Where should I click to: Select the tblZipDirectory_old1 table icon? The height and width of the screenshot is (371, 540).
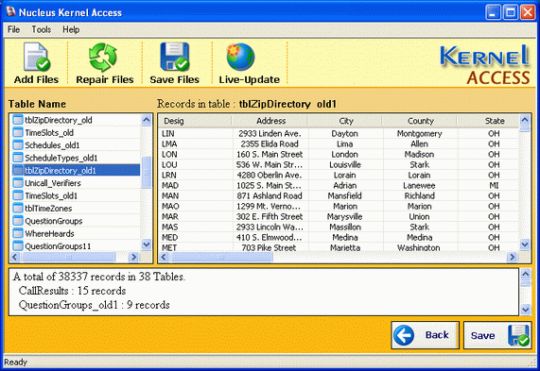pyautogui.click(x=18, y=170)
